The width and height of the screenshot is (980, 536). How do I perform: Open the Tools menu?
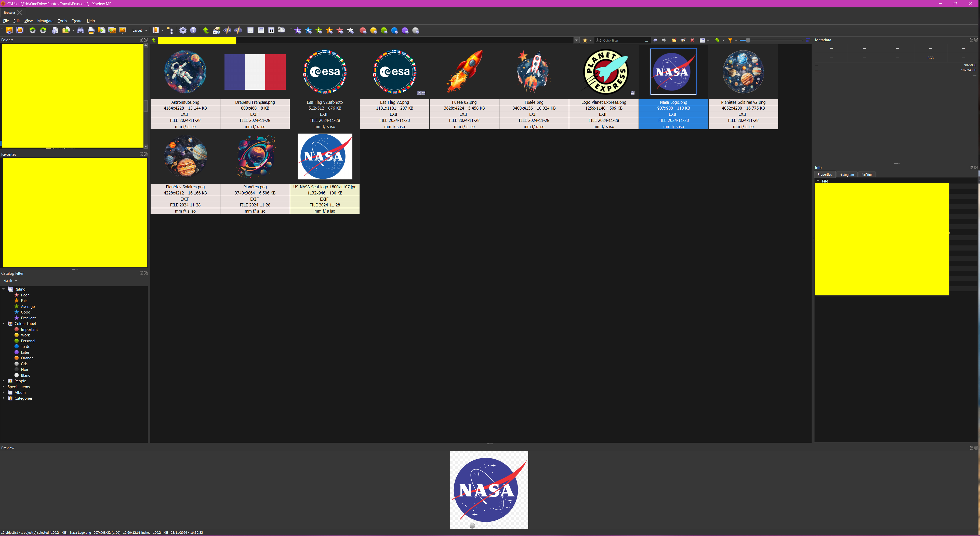[x=62, y=21]
